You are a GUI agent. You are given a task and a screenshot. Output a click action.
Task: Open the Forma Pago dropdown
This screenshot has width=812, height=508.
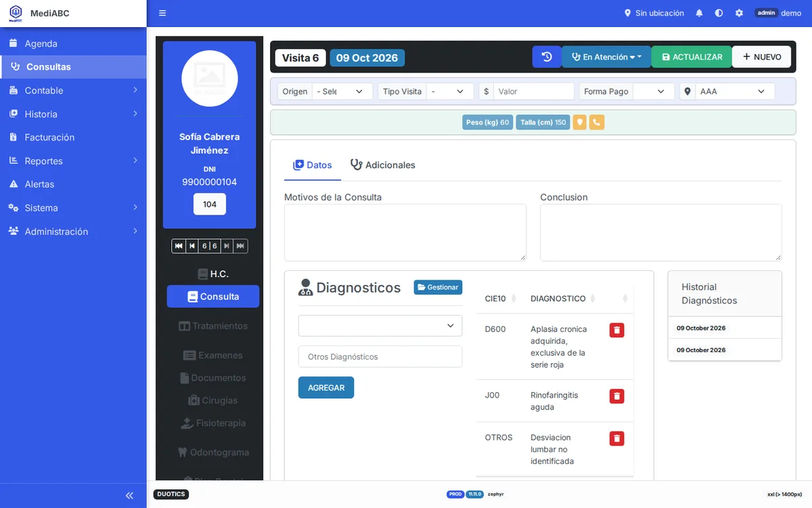pyautogui.click(x=654, y=91)
